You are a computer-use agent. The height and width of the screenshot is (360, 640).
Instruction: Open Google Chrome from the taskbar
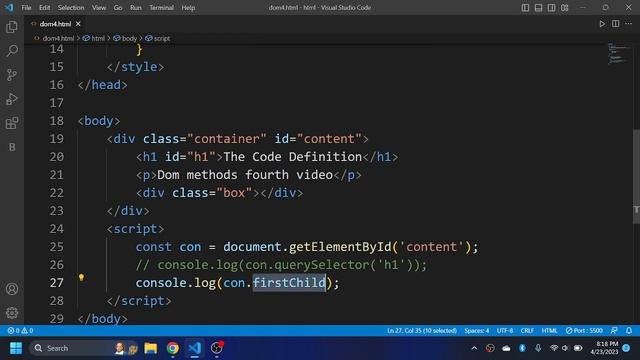[173, 348]
